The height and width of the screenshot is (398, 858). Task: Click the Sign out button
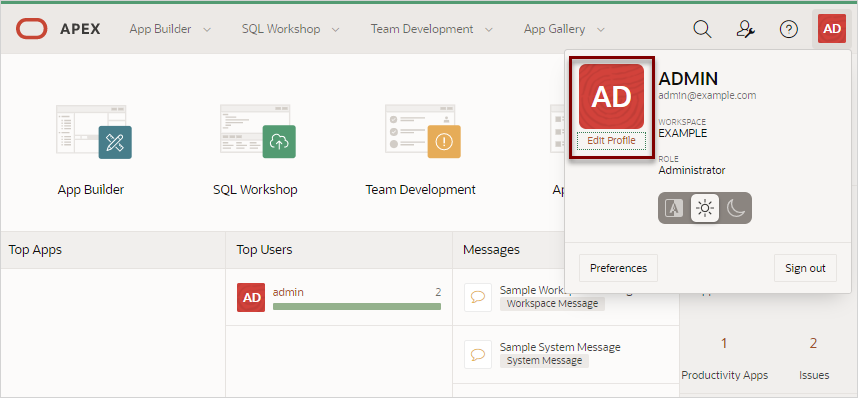tap(805, 268)
